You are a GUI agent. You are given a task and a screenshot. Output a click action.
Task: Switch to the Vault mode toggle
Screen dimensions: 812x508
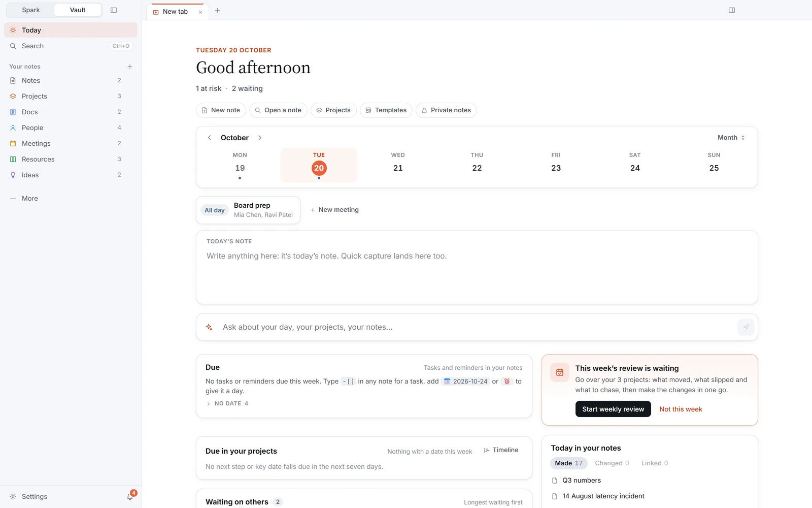(x=78, y=10)
